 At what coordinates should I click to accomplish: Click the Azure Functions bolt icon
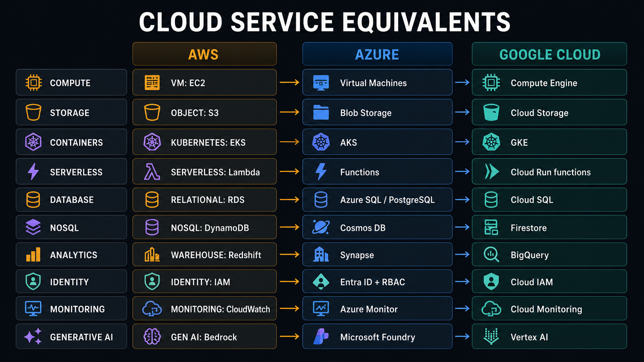click(x=321, y=172)
